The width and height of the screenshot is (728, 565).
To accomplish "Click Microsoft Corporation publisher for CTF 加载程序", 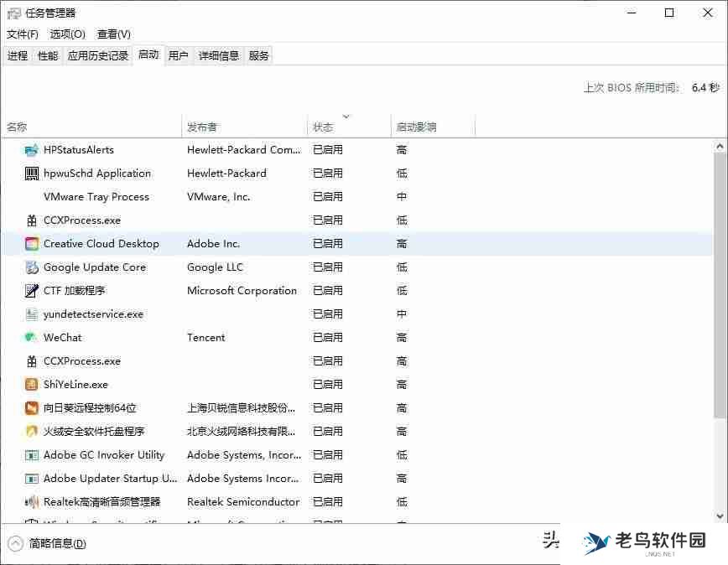I will [x=242, y=290].
